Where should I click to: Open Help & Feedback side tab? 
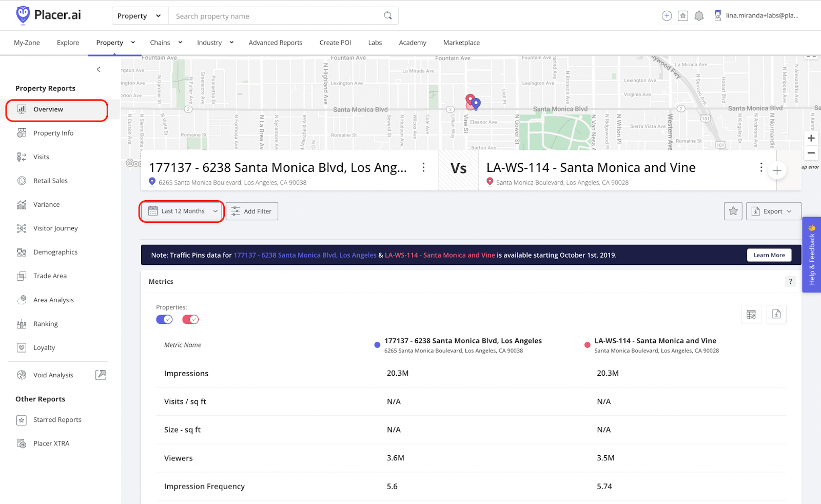(x=812, y=255)
